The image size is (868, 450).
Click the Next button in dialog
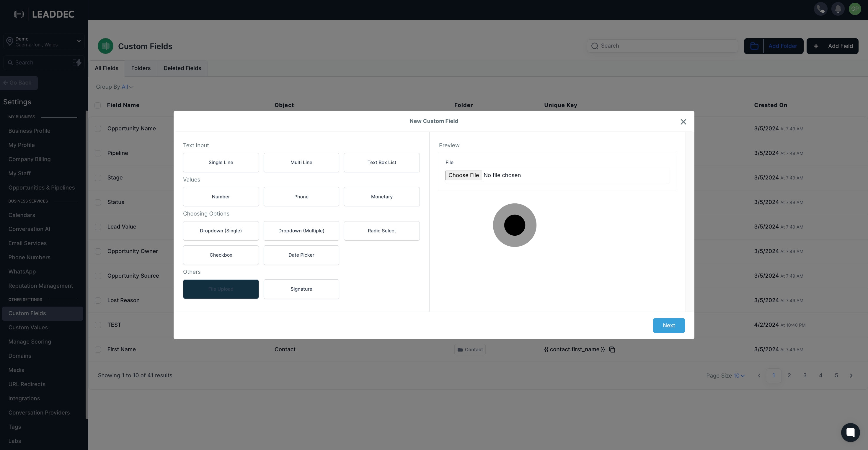668,325
